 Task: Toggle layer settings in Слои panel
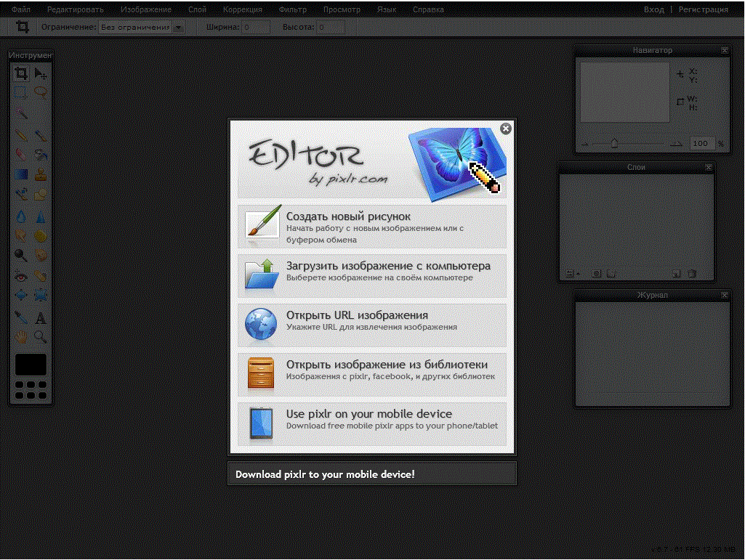coord(572,274)
